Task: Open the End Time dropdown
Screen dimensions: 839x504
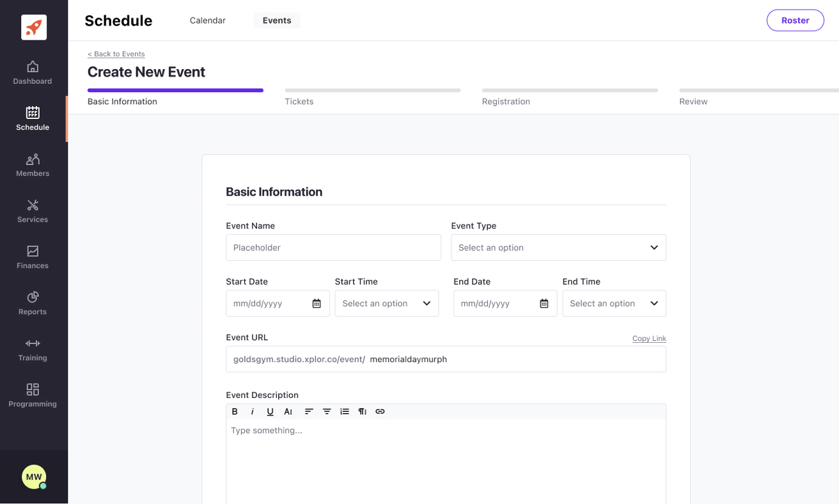Action: [614, 304]
